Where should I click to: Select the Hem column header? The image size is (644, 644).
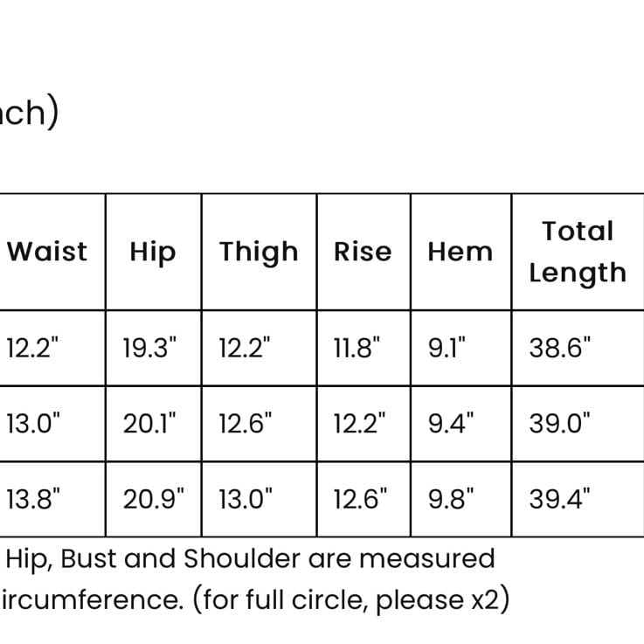point(460,252)
